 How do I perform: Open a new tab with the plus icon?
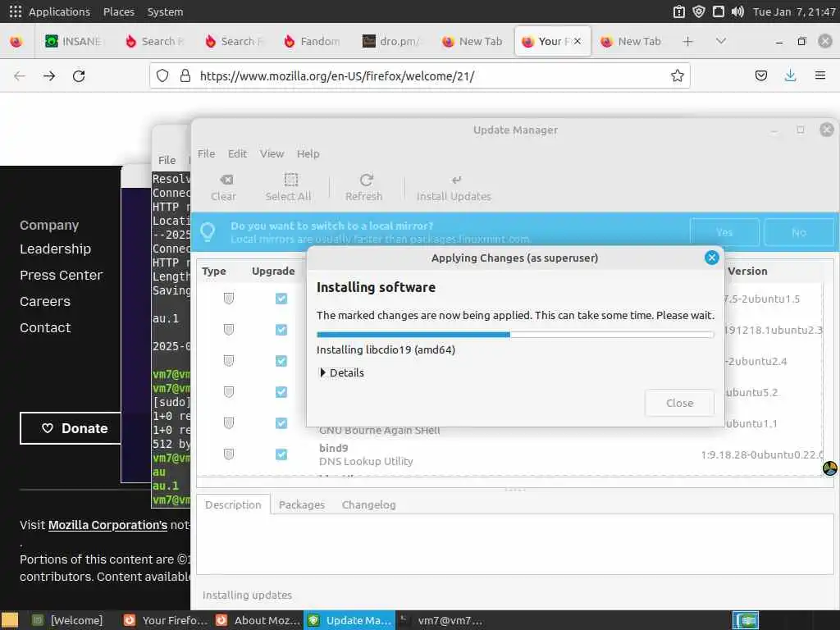click(x=688, y=41)
